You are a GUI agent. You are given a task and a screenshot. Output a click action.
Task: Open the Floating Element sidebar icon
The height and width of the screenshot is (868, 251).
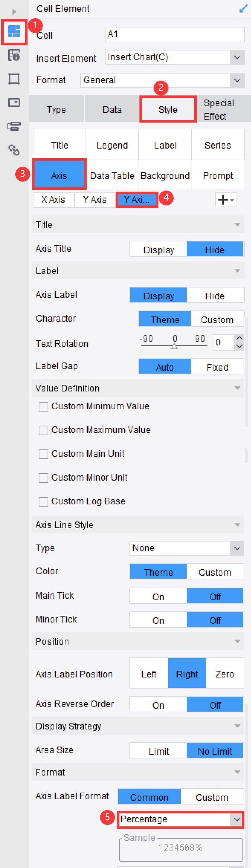pyautogui.click(x=14, y=79)
